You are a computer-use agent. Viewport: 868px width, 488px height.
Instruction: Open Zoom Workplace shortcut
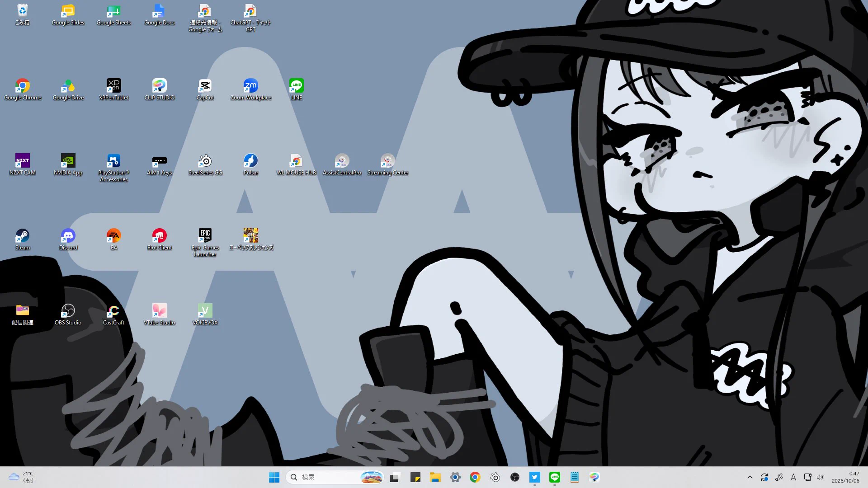point(250,89)
